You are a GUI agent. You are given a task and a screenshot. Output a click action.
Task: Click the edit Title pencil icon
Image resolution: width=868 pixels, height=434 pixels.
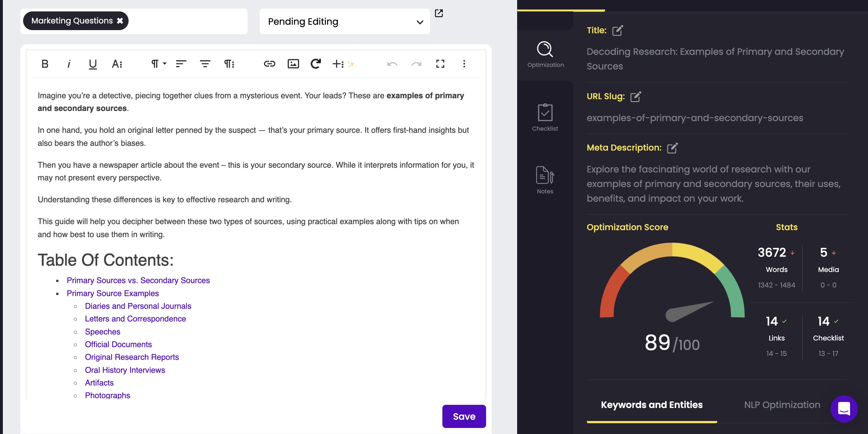617,30
